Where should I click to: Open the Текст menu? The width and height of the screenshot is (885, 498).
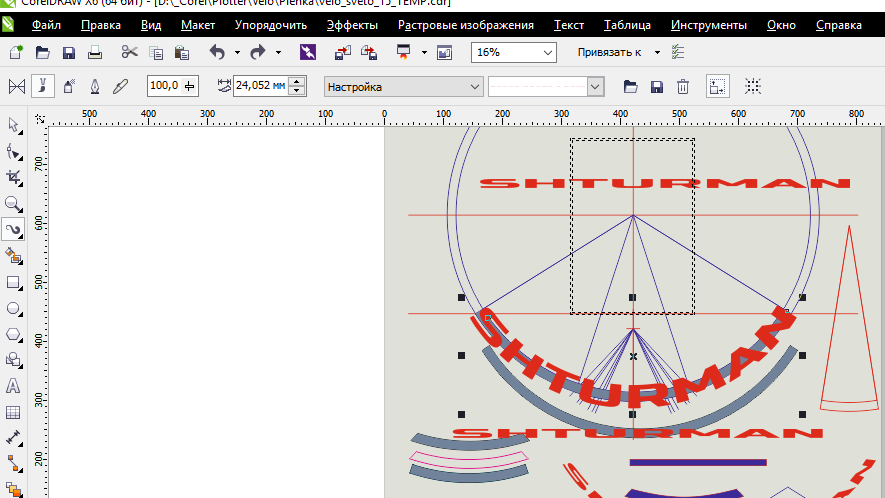click(x=568, y=25)
